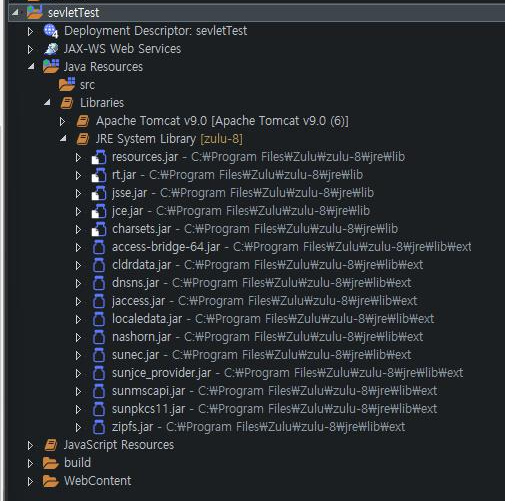Click the cldrdata.jar jar icon
Screen dimensions: 505x501
tap(99, 265)
